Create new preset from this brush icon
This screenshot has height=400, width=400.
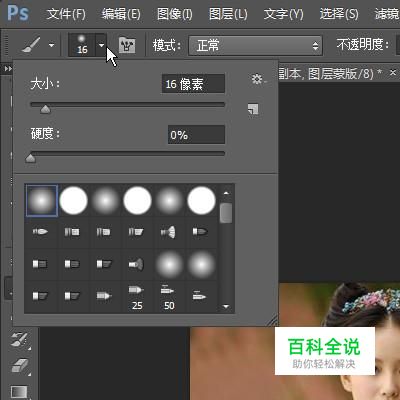point(253,109)
